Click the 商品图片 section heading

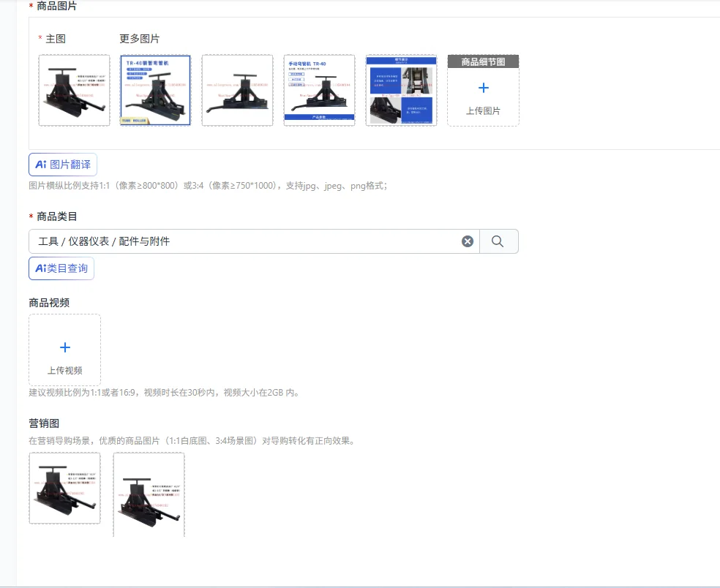click(57, 6)
